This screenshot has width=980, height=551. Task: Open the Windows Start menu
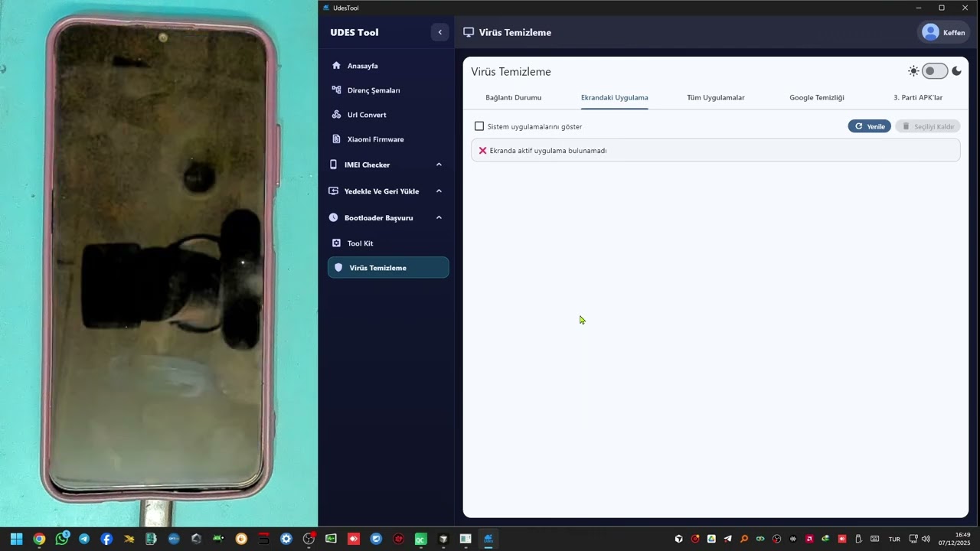[16, 539]
